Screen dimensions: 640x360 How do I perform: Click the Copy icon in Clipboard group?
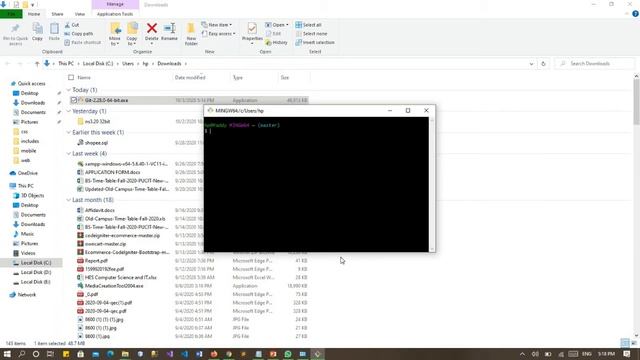pos(38,29)
